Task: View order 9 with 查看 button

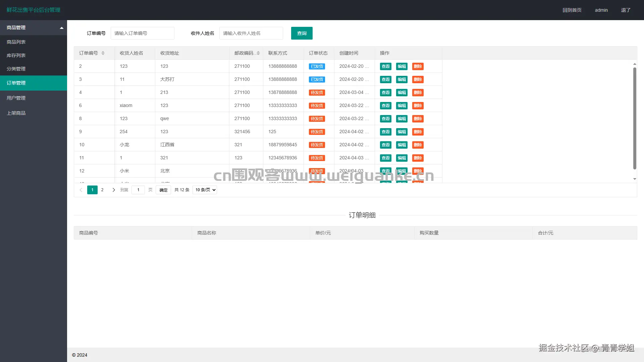Action: click(x=386, y=132)
